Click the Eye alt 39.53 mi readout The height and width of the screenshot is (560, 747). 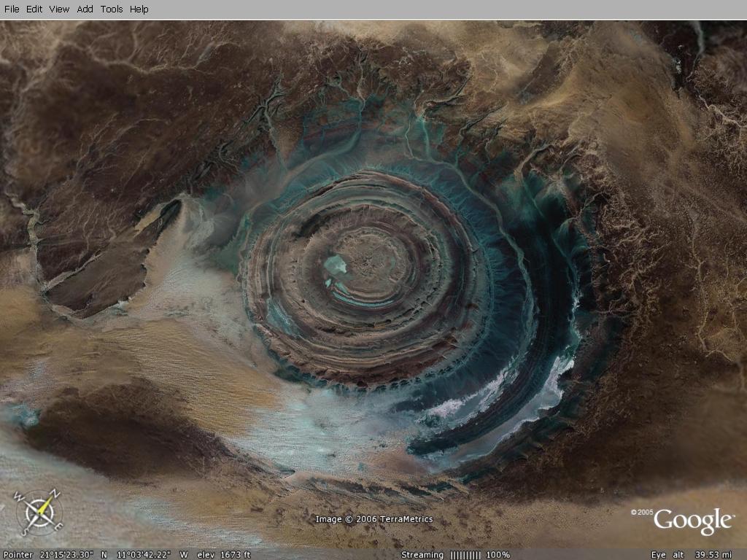(x=692, y=555)
